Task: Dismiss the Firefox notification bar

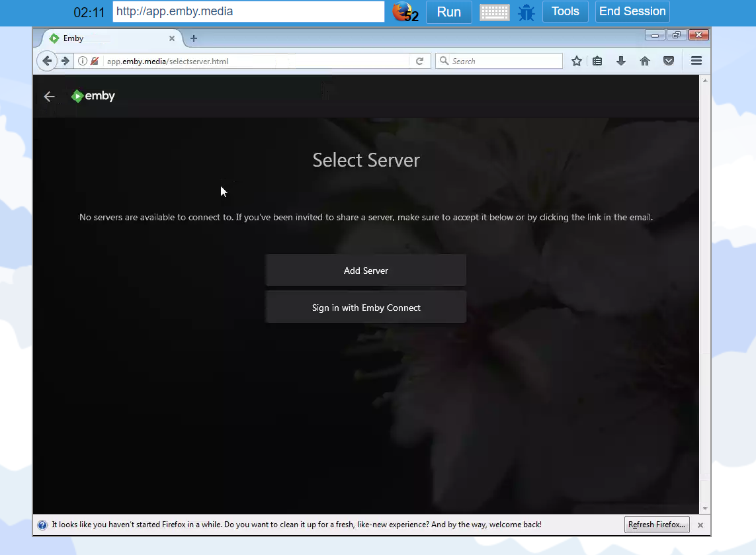Action: [x=700, y=525]
